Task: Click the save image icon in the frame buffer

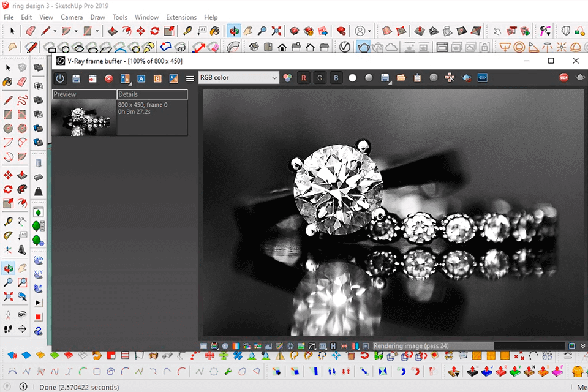Action: tap(75, 78)
